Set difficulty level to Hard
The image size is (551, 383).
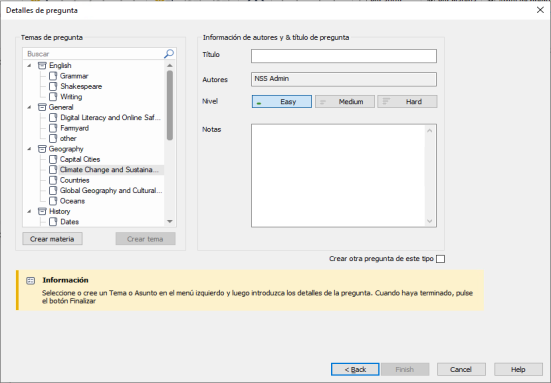[x=407, y=102]
